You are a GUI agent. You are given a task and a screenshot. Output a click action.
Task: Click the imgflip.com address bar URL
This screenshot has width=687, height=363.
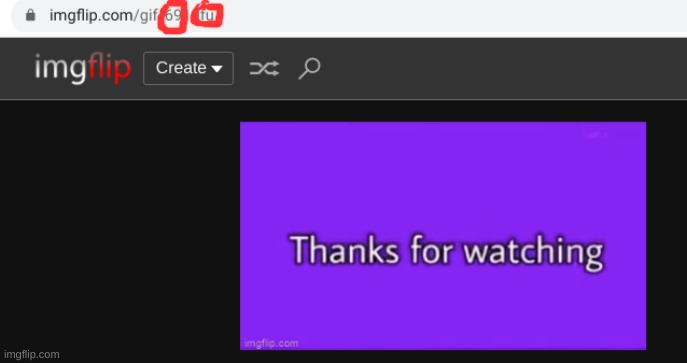click(133, 16)
